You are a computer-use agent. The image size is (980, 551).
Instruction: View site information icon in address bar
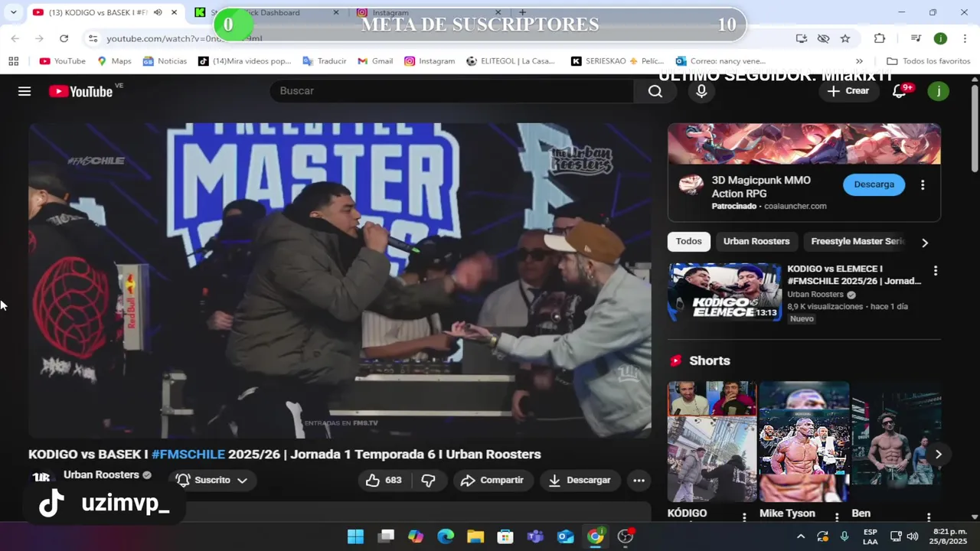93,38
